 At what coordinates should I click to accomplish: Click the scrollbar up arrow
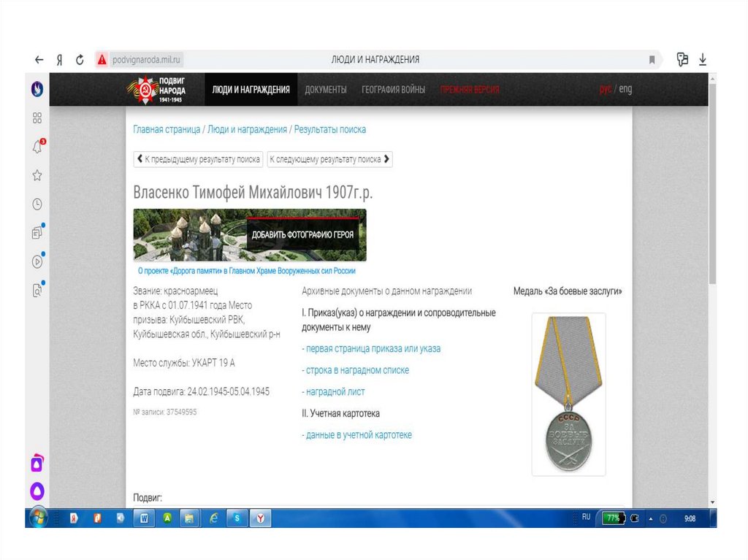pos(713,77)
